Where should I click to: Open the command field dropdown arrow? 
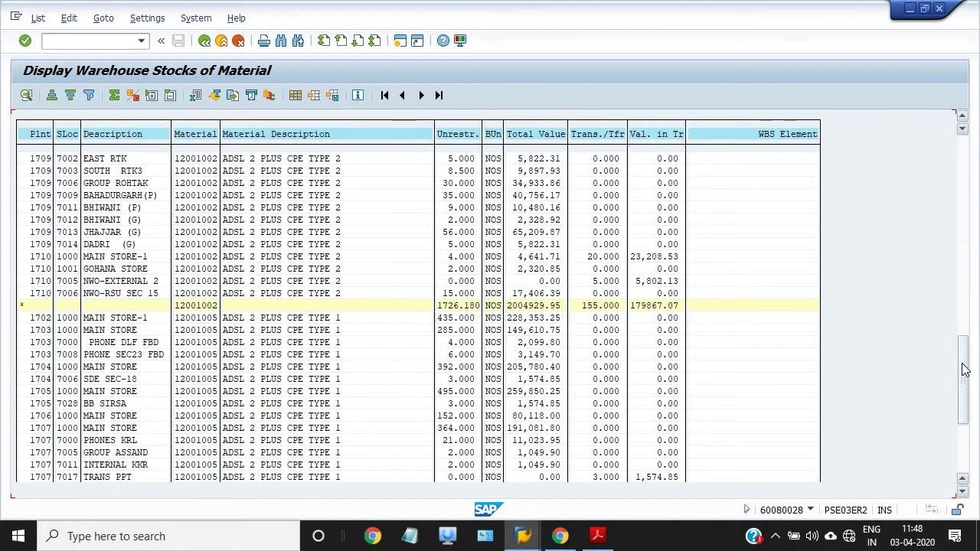[x=141, y=41]
